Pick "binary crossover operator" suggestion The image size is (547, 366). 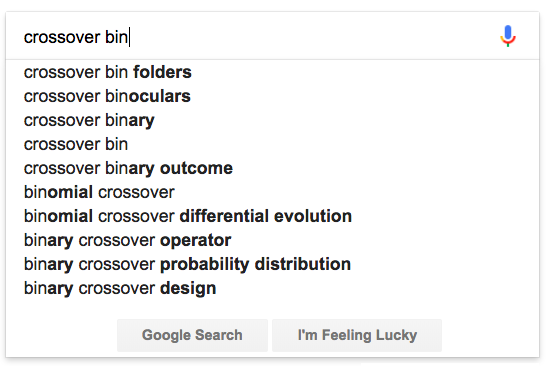272,240
